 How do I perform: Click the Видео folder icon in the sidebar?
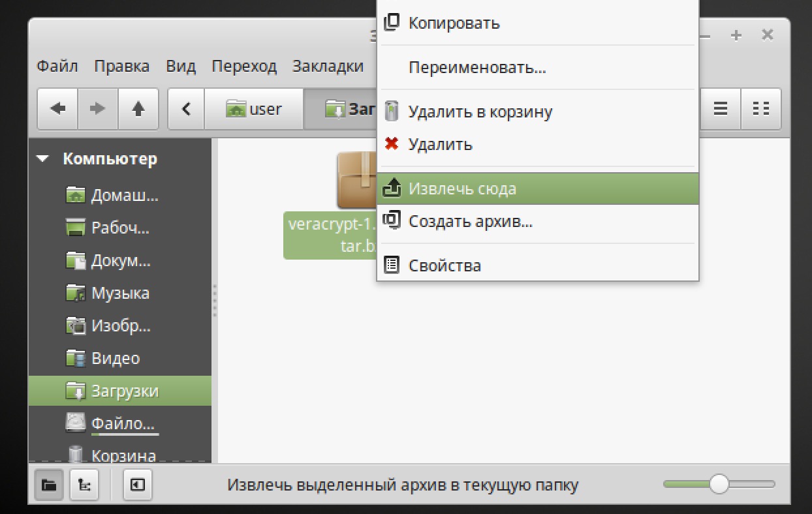(76, 358)
